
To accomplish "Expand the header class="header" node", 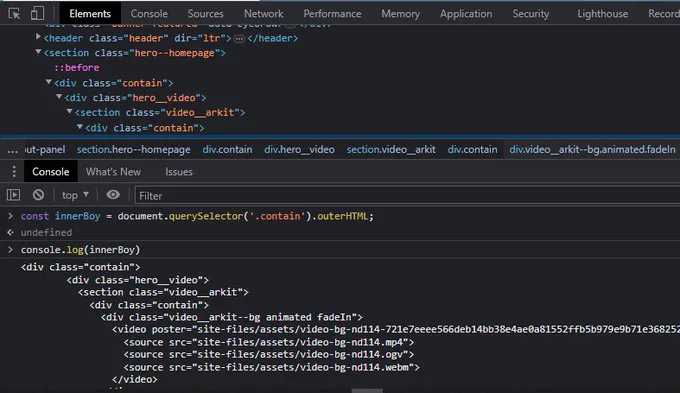I will click(x=38, y=37).
